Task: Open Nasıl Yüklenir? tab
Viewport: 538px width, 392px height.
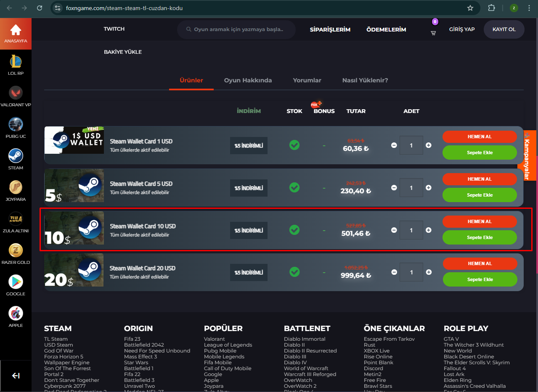Action: pyautogui.click(x=365, y=80)
